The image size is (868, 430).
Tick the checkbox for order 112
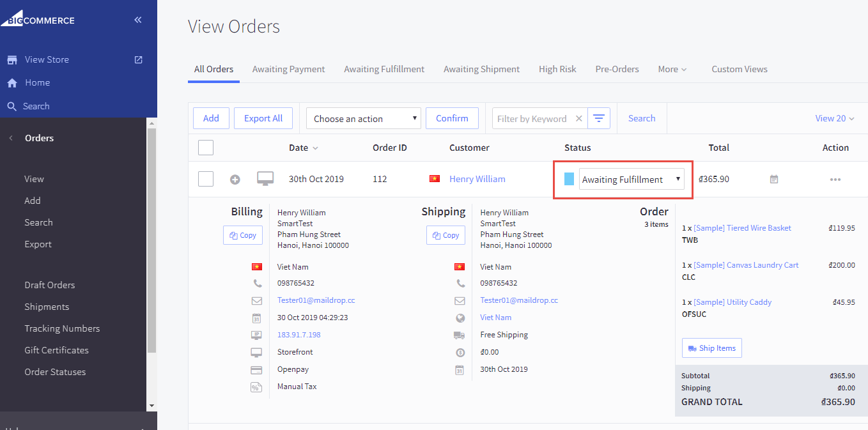pos(206,179)
